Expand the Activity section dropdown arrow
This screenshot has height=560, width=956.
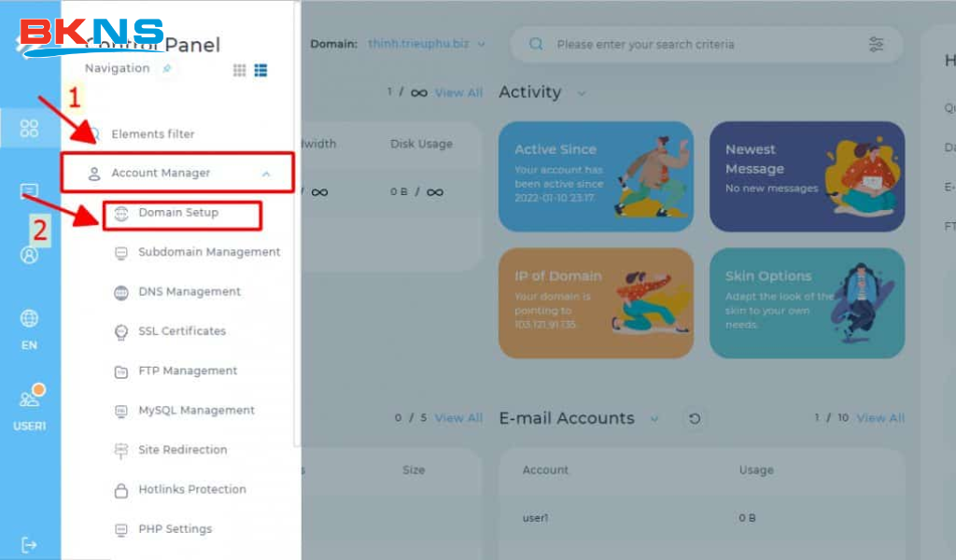click(582, 94)
